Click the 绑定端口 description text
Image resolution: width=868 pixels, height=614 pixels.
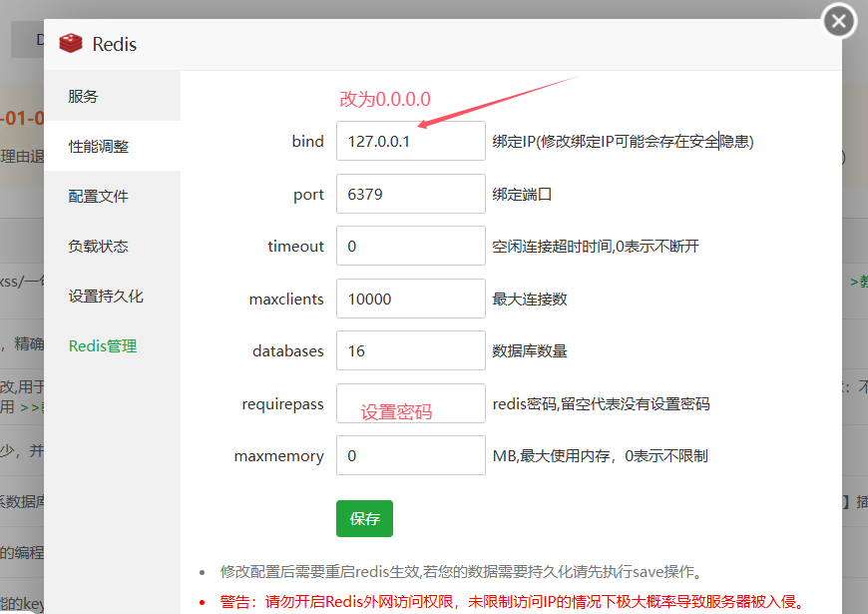(522, 195)
